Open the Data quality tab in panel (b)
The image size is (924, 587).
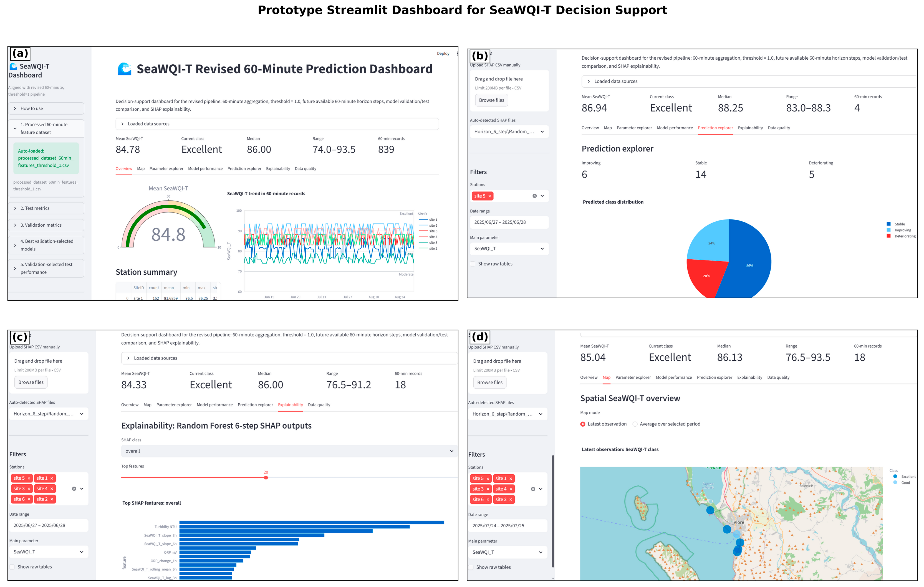pyautogui.click(x=779, y=128)
